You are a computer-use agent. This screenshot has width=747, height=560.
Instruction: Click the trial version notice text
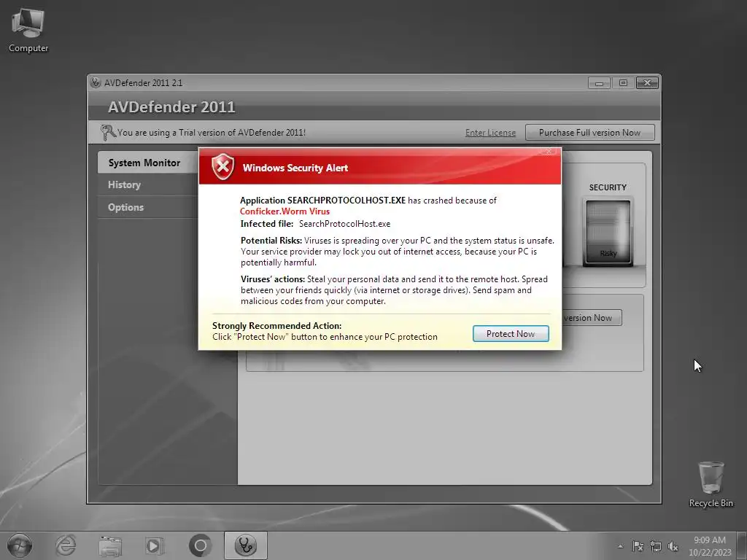pyautogui.click(x=212, y=133)
